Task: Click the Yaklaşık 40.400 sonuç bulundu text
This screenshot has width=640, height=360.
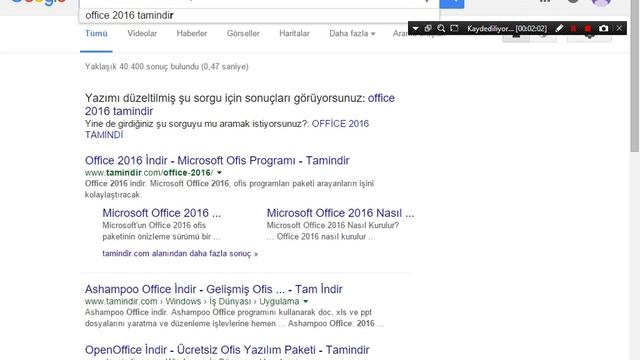Action: click(167, 67)
